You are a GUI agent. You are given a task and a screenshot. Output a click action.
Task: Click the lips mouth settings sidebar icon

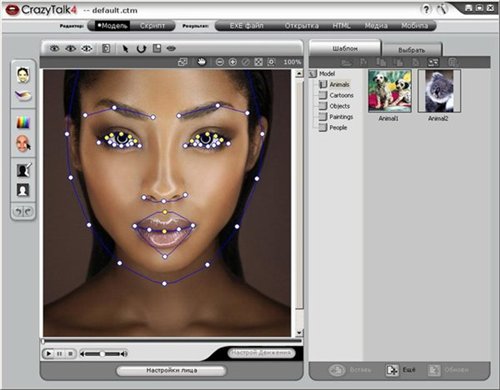23,96
